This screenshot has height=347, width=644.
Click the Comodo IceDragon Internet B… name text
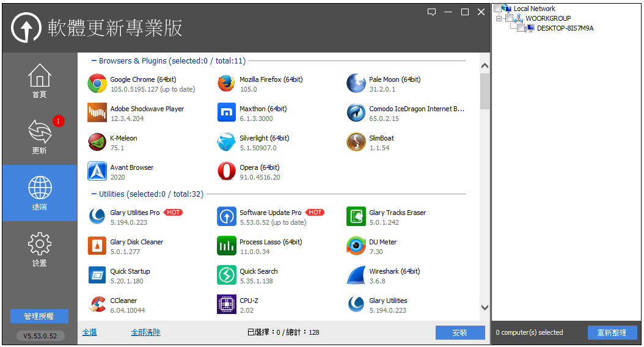(417, 109)
